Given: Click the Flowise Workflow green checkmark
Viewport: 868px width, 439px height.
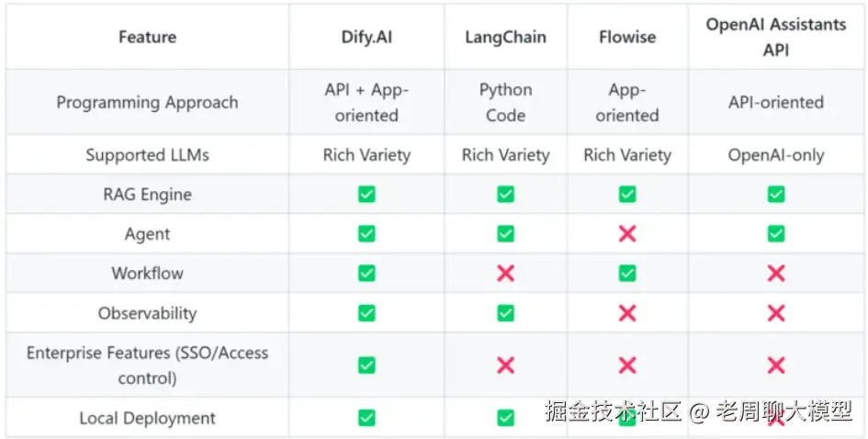Looking at the screenshot, I should point(627,274).
